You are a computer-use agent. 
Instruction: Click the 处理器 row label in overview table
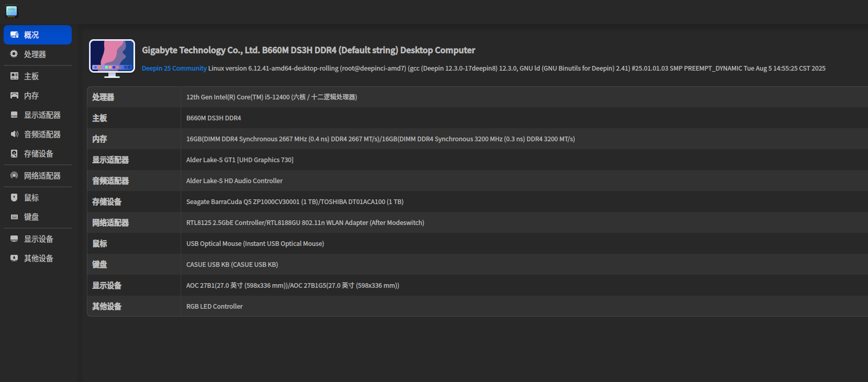[103, 97]
